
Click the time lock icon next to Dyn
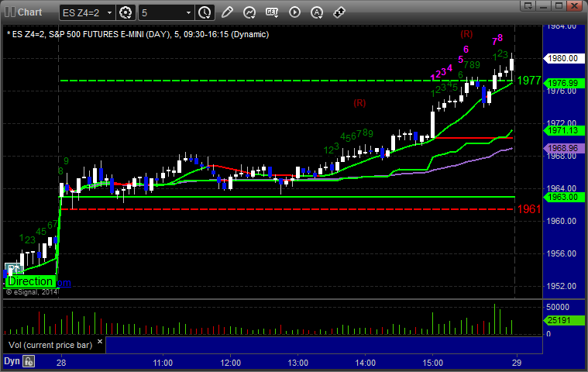pos(29,361)
